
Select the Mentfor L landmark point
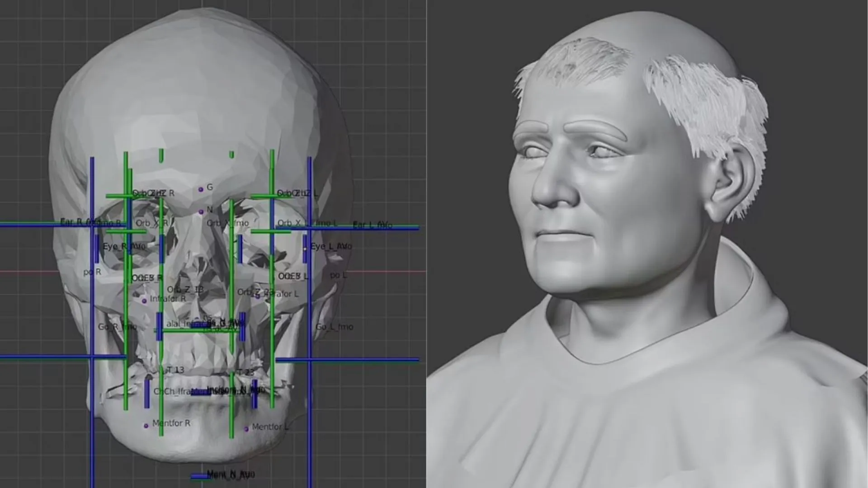pos(246,428)
